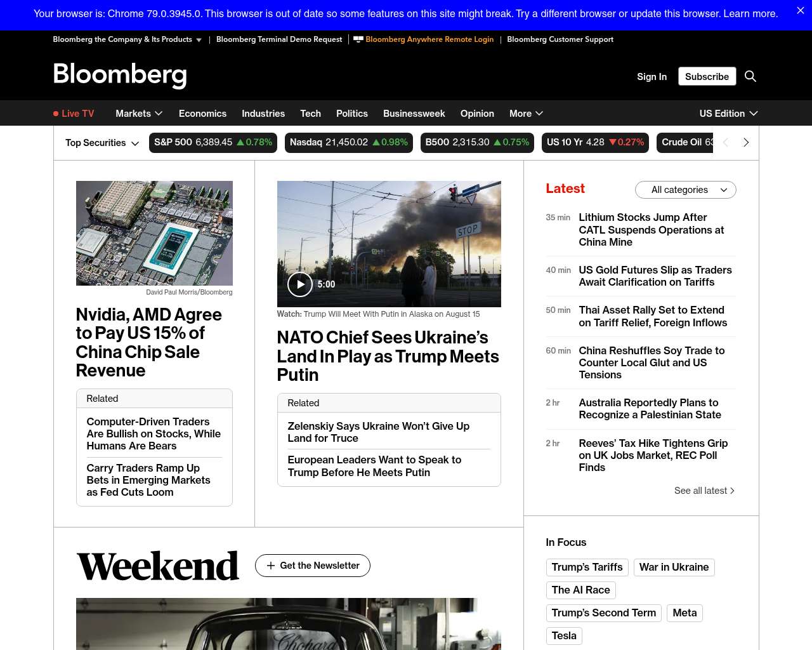
Task: Open the Businessweek section
Action: [x=414, y=114]
